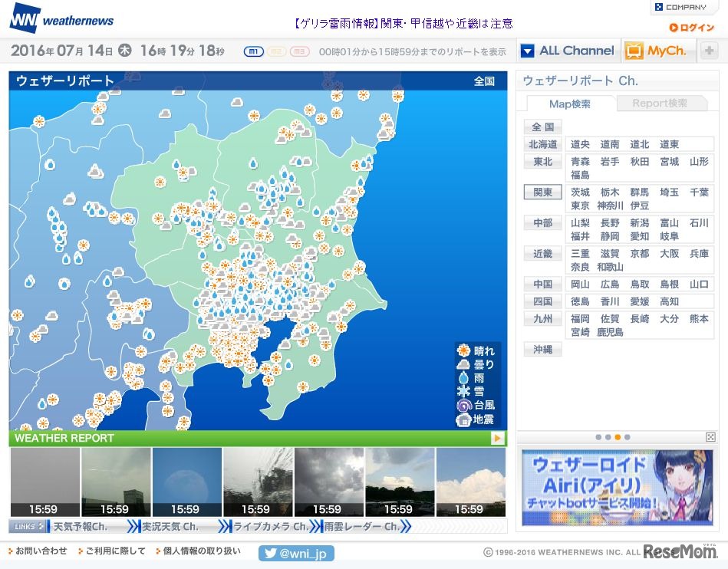Open the ALL Channel dropdown
This screenshot has height=569, width=728.
click(x=568, y=51)
